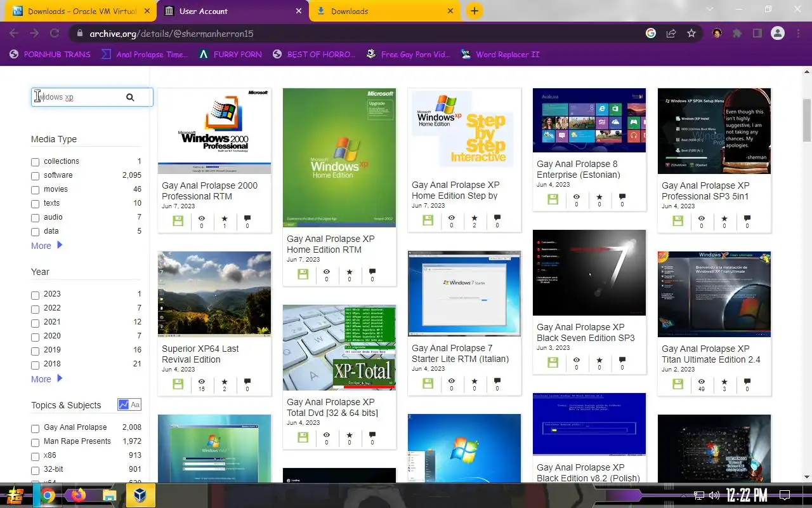Click the favorites star on XP Home Edition Step by card
Viewport: 812px width, 508px height.
point(475,218)
